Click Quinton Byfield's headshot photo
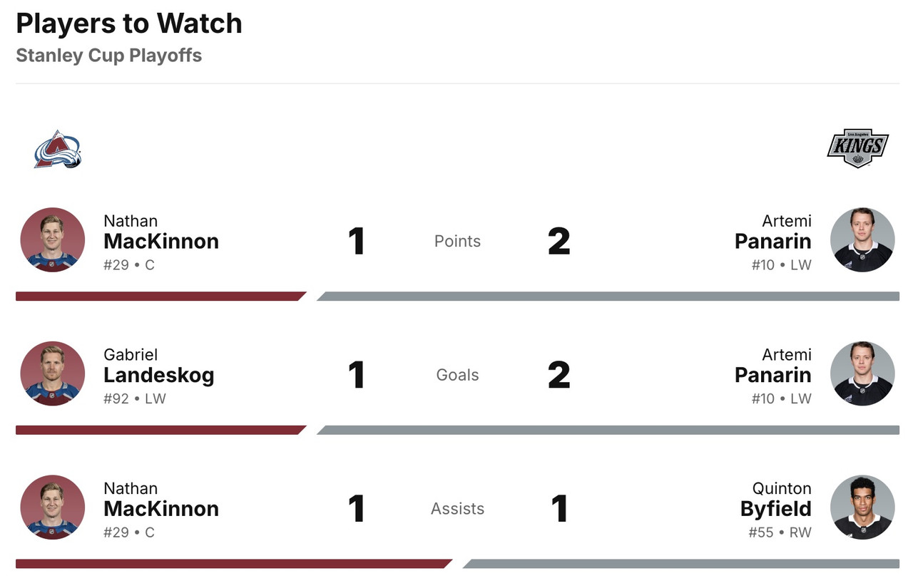The image size is (913, 588). (862, 507)
